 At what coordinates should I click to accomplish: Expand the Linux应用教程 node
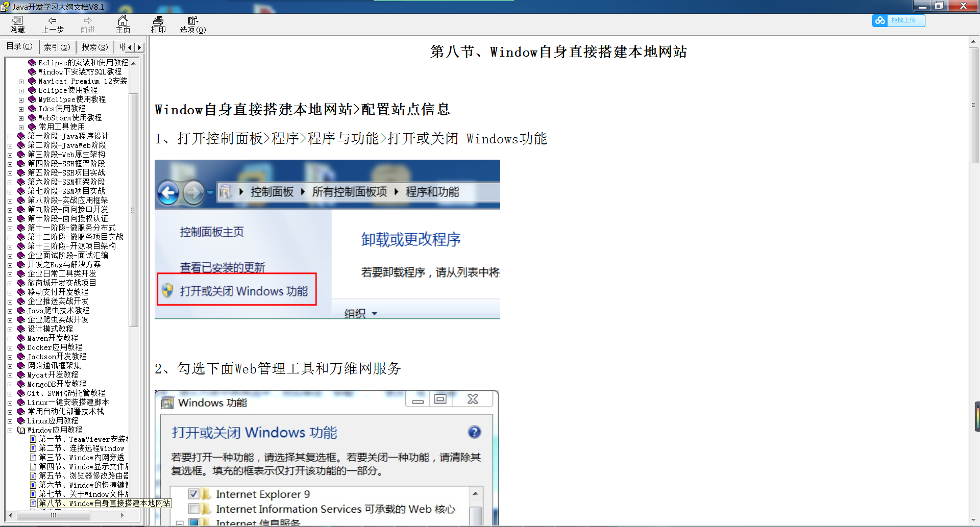click(x=10, y=421)
